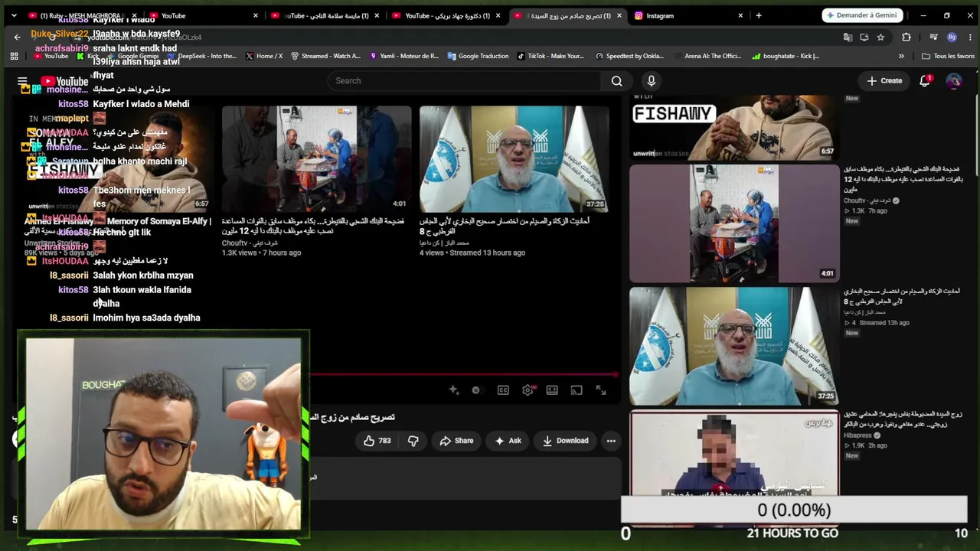Open the Yamli - Moteur de R... bookmark
Viewport: 980px width, 551px height.
click(x=404, y=56)
